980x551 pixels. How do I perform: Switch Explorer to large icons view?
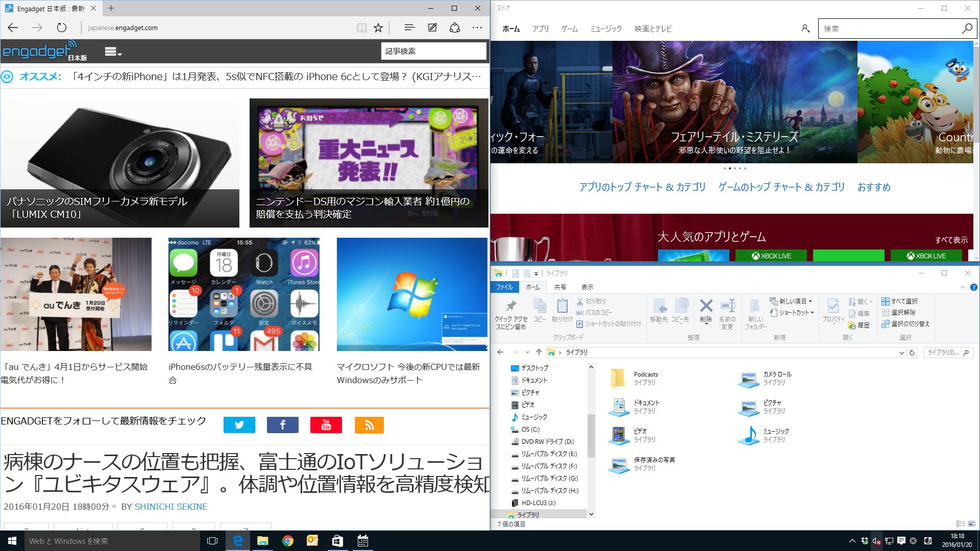[971, 524]
